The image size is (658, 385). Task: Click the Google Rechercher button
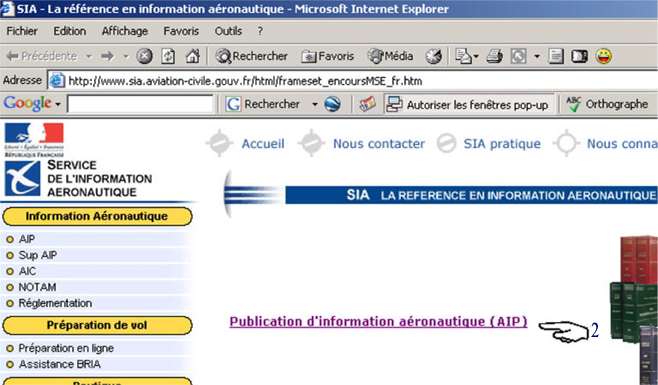262,104
